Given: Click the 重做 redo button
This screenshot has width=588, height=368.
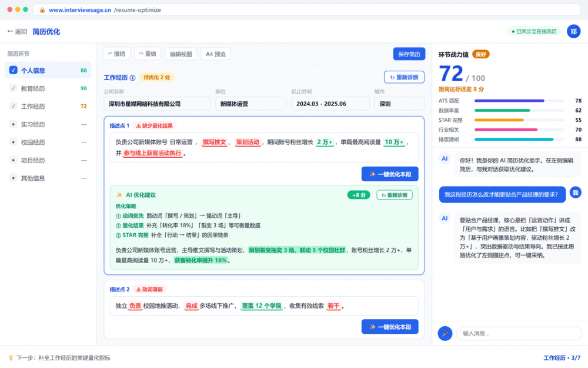Looking at the screenshot, I should pyautogui.click(x=148, y=54).
